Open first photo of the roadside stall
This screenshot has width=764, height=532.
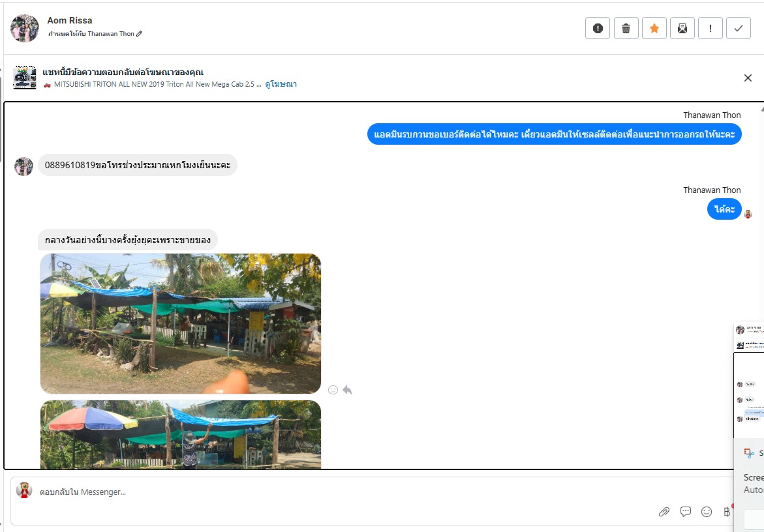click(x=180, y=323)
